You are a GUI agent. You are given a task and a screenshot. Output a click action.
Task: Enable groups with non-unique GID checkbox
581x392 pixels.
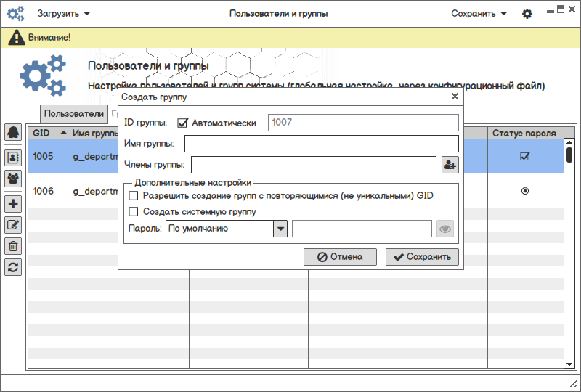pos(133,196)
